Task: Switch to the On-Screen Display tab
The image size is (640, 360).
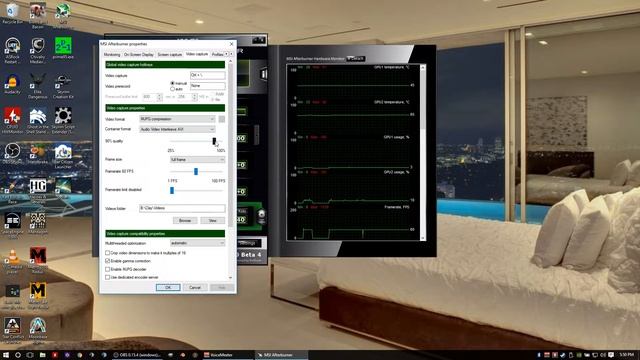Action: coord(138,54)
